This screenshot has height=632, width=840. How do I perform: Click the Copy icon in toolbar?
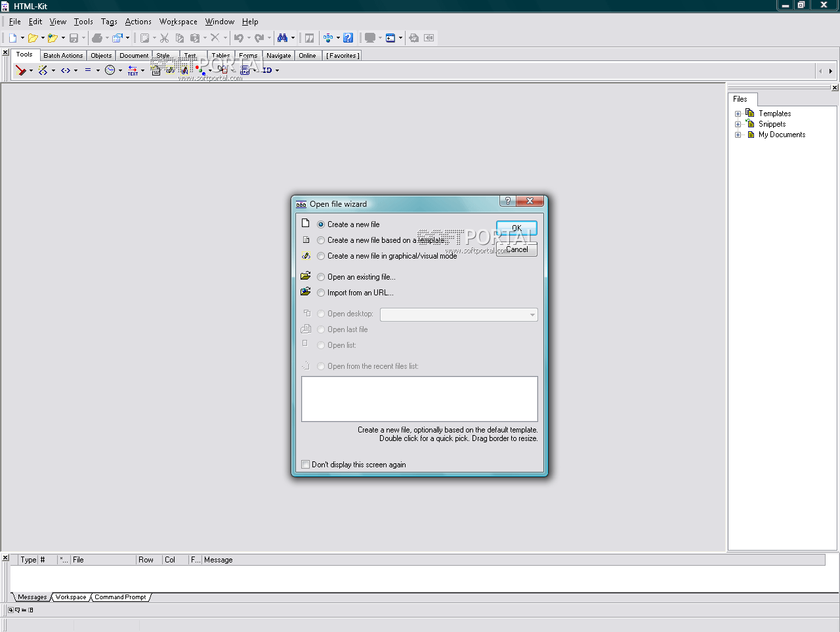[x=180, y=38]
